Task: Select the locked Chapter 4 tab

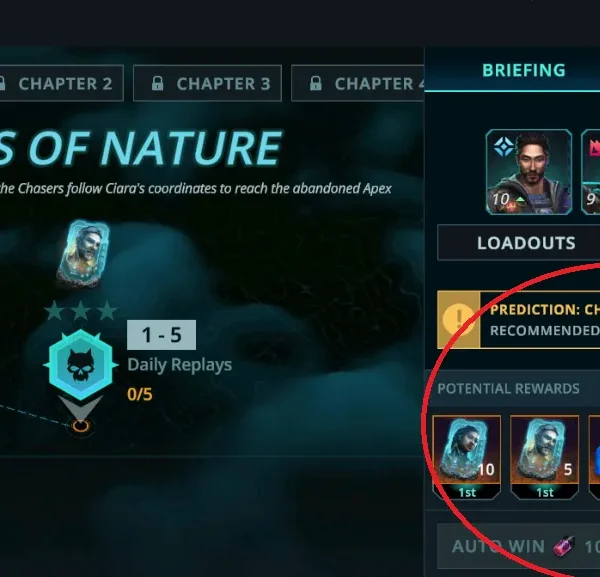Action: (x=358, y=83)
